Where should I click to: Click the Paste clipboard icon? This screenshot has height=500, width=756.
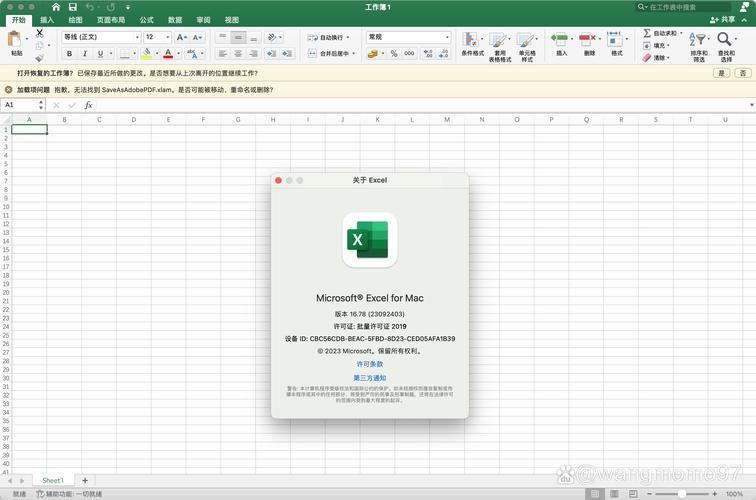point(14,40)
